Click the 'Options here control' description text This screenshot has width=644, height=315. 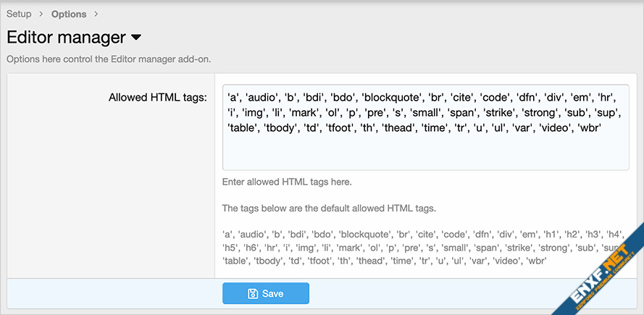click(x=109, y=59)
